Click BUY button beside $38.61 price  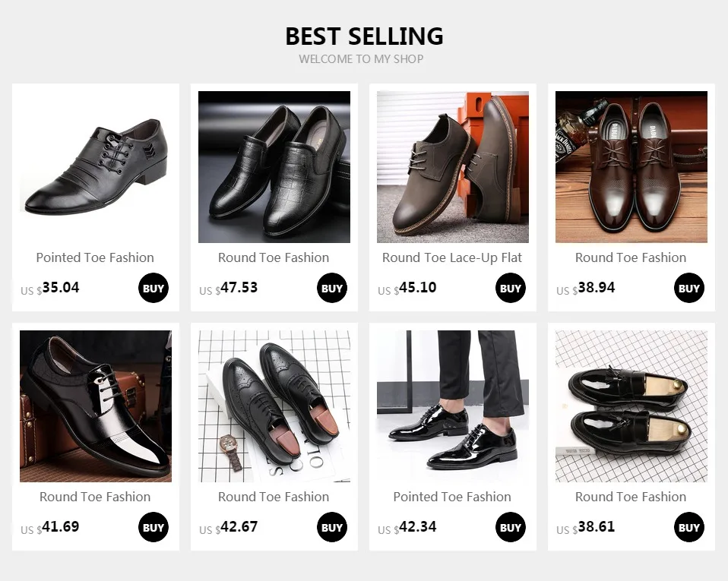tap(689, 528)
